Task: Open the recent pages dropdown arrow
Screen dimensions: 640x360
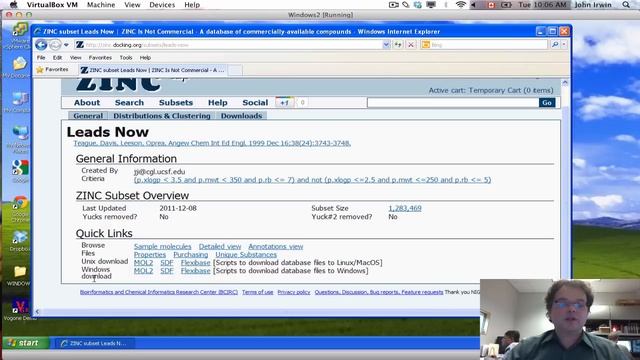Action: [x=66, y=45]
